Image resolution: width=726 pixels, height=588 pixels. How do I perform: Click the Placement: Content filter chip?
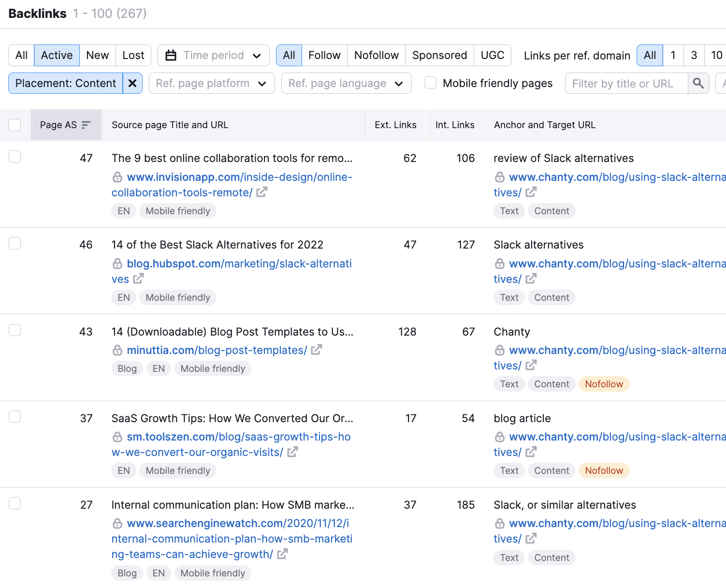[66, 83]
